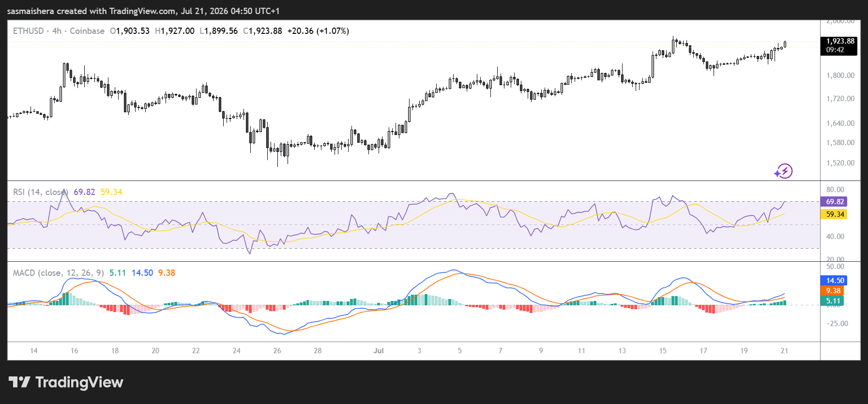Click the purple 69.82 tag on RSI scale
The image size is (868, 404).
(834, 202)
